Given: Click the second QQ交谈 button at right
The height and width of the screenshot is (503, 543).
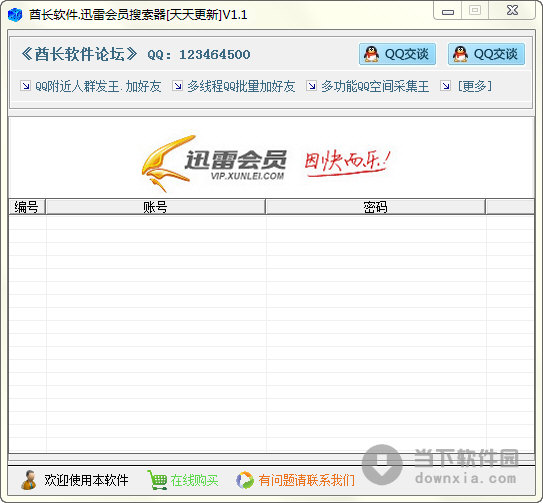Looking at the screenshot, I should coord(486,54).
